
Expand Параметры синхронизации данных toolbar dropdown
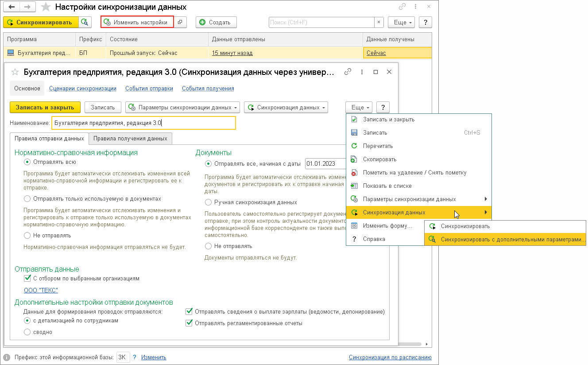pos(183,107)
